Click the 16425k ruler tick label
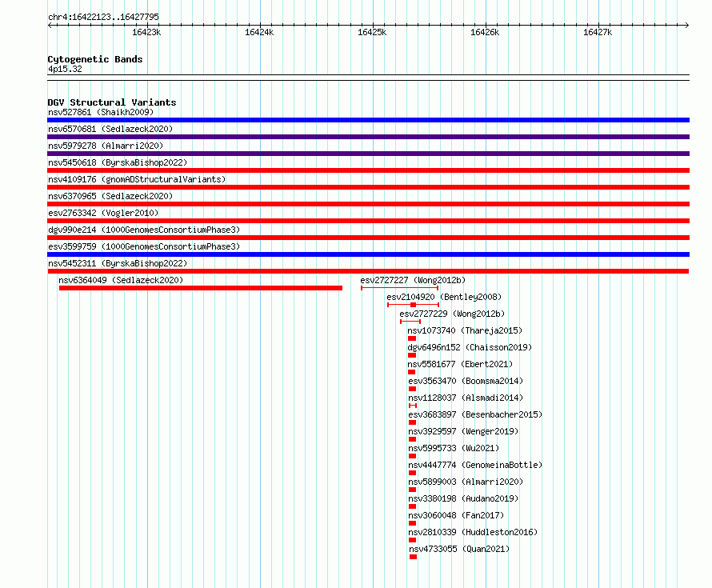 coord(372,32)
